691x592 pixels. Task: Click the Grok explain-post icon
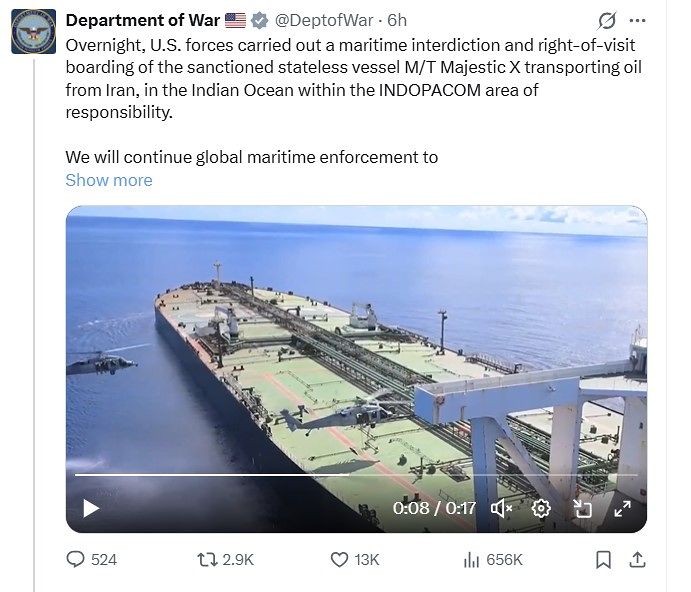605,21
